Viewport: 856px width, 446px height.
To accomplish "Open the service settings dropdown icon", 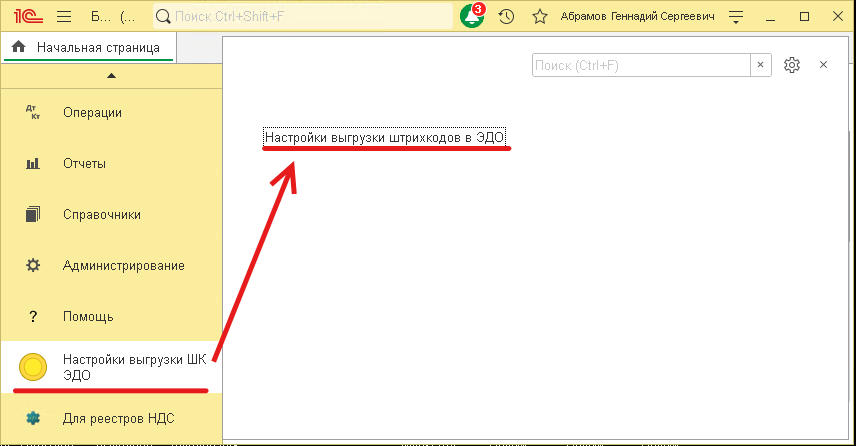I will [736, 17].
